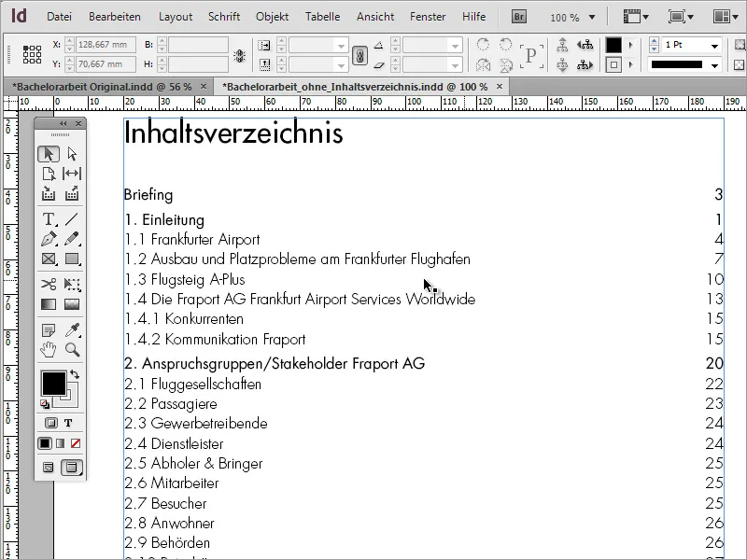Viewport: 747px width, 560px height.
Task: Toggle formatting affects text
Action: [68, 423]
